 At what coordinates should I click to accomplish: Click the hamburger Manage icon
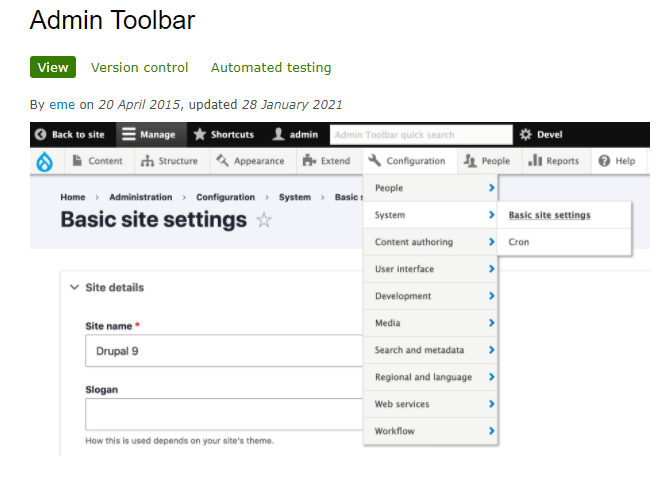[x=129, y=134]
